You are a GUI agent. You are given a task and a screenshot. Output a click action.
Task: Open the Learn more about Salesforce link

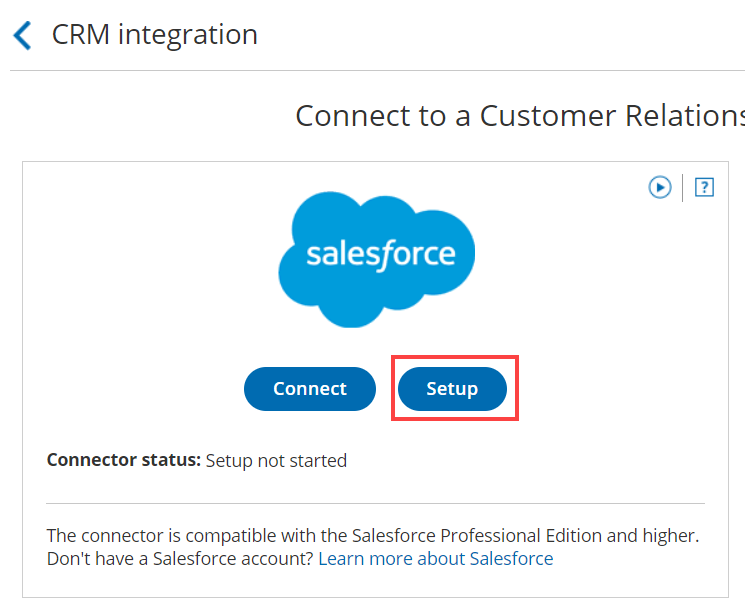pyautogui.click(x=435, y=558)
